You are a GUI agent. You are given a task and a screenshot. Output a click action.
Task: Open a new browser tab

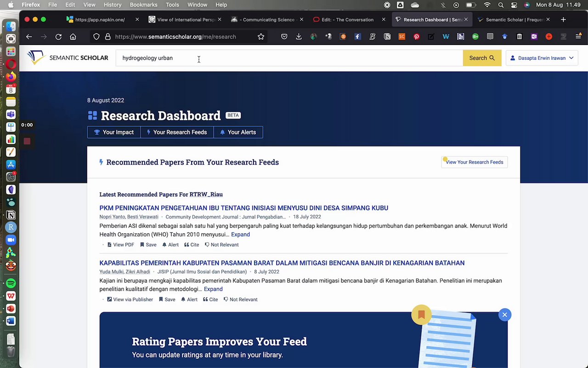pos(563,20)
